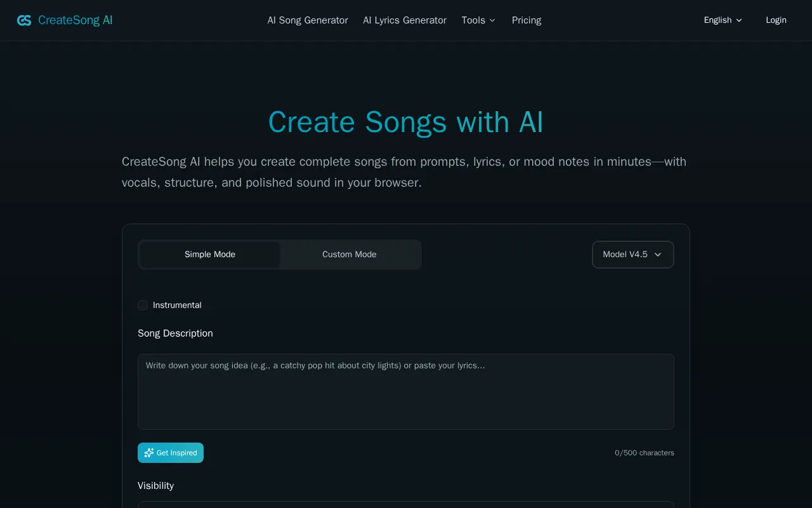812x508 pixels.
Task: Open the Pricing page
Action: (x=527, y=20)
